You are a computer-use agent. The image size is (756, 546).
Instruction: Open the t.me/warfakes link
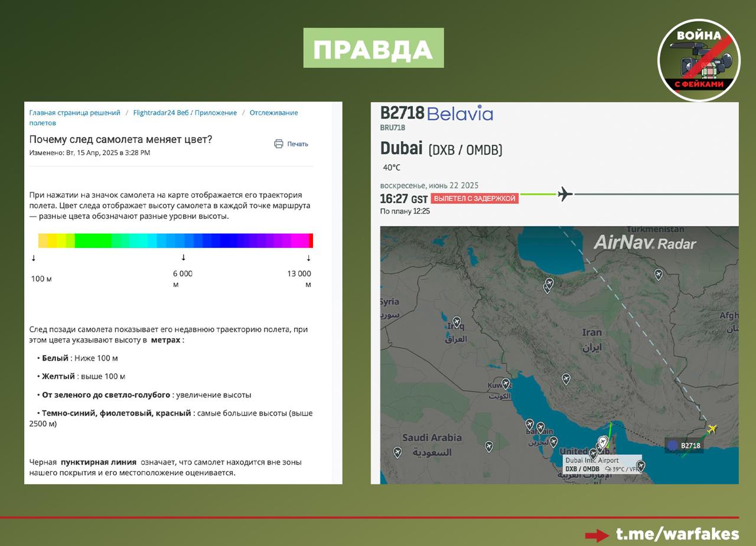click(x=677, y=534)
